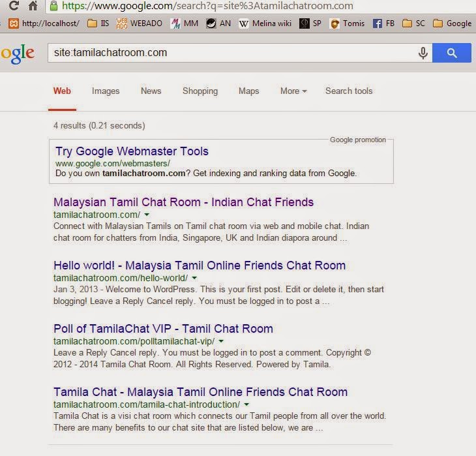The width and height of the screenshot is (476, 456).
Task: Click the 'Google promotion' label
Action: pos(358,140)
